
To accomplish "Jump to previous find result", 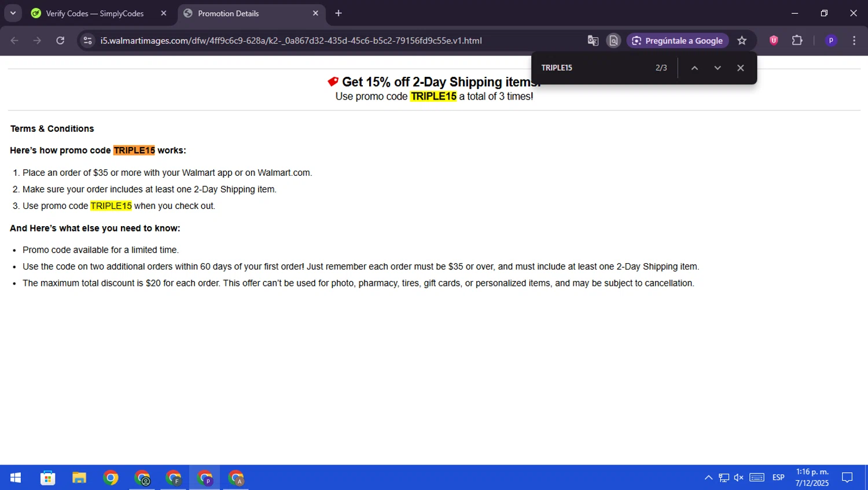I will tap(694, 68).
